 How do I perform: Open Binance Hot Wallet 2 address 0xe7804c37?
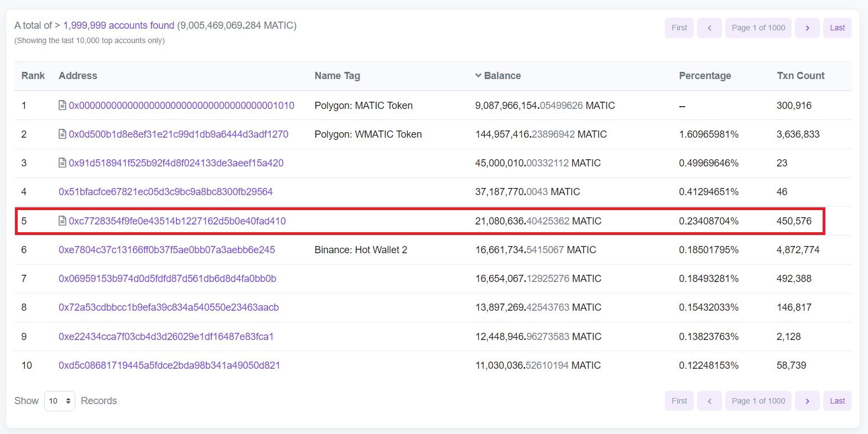point(167,250)
